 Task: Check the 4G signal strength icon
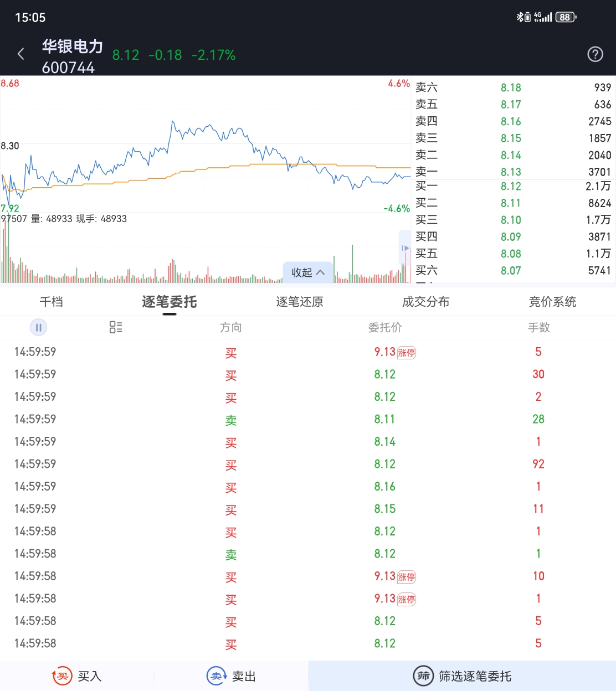pyautogui.click(x=543, y=17)
